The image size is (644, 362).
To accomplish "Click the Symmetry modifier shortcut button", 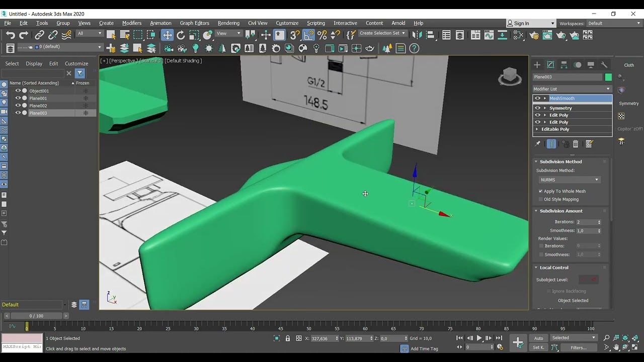I will 628,104.
